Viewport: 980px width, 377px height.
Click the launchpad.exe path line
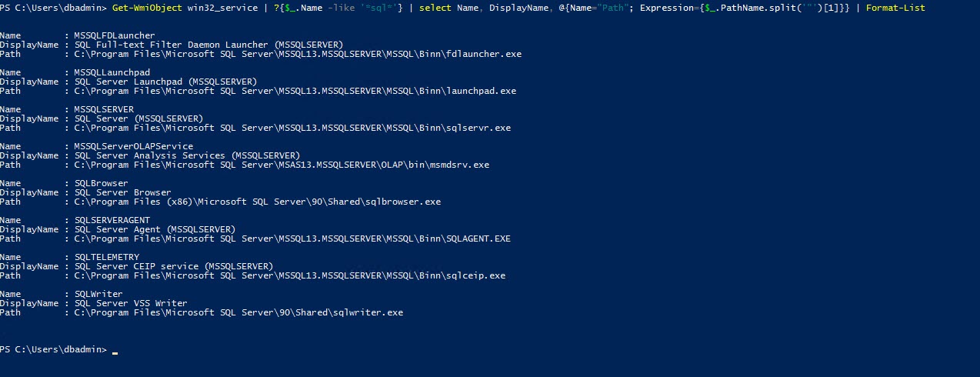pos(295,91)
